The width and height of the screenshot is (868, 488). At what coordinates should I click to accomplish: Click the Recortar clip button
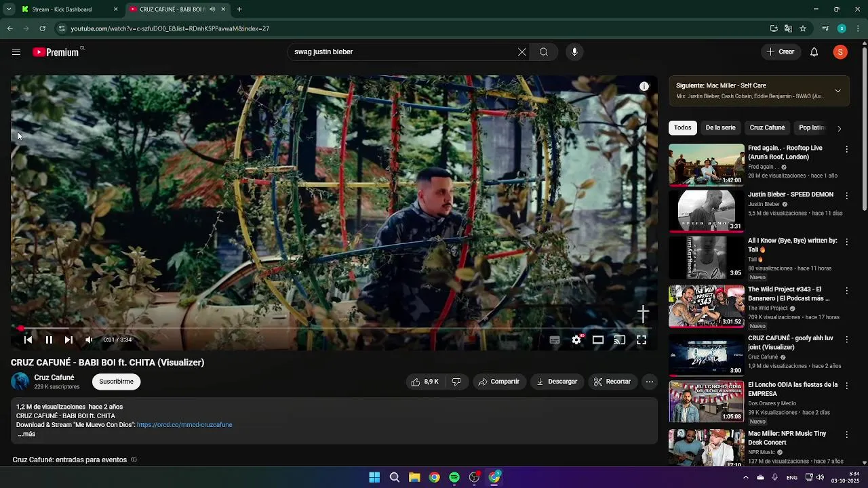pyautogui.click(x=612, y=382)
